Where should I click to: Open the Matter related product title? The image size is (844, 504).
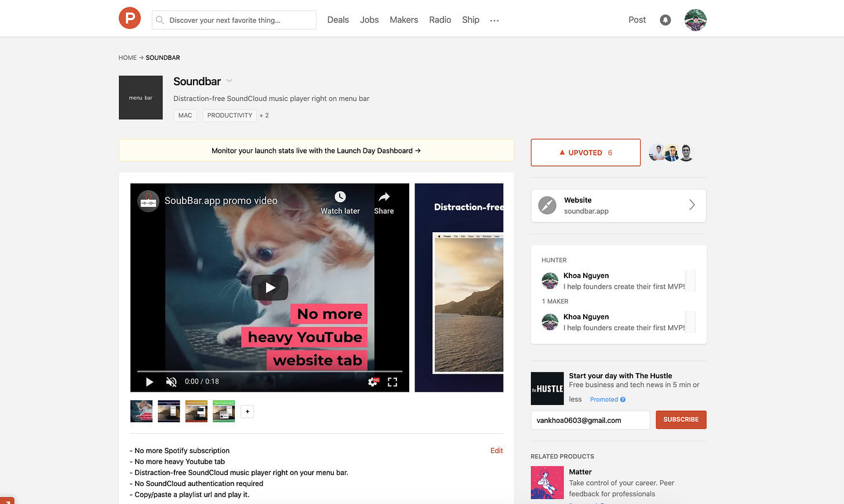580,472
